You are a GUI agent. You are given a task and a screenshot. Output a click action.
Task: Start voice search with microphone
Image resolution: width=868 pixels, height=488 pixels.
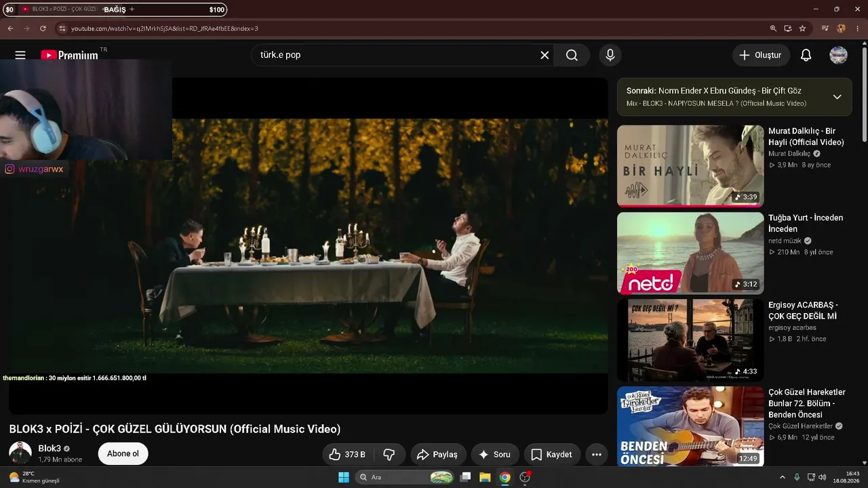[x=610, y=55]
